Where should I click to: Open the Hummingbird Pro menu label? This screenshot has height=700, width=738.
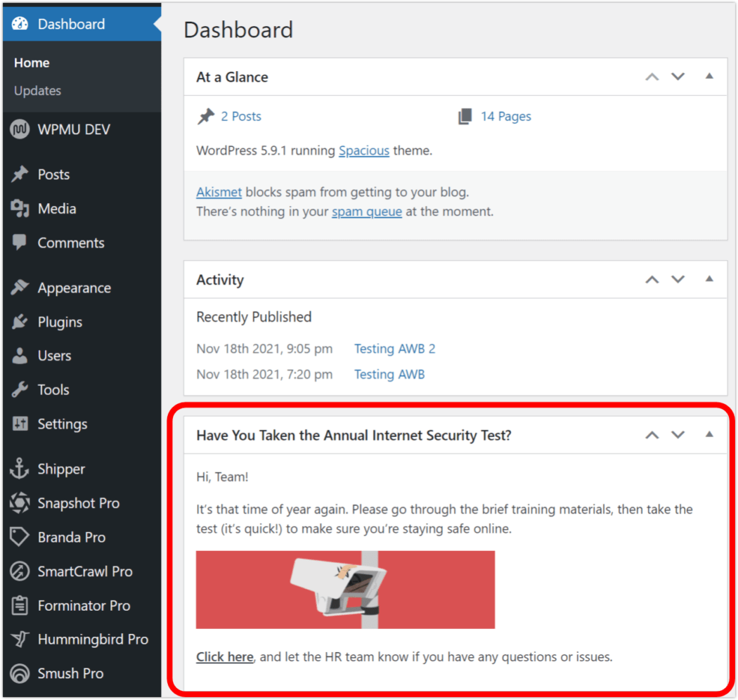(93, 640)
